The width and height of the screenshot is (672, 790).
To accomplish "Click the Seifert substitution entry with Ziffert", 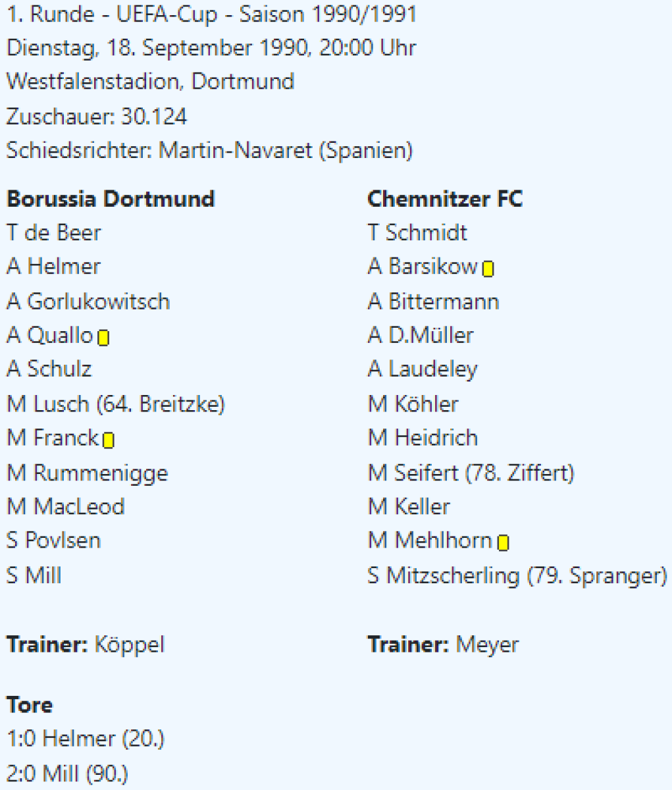I will coord(484,473).
